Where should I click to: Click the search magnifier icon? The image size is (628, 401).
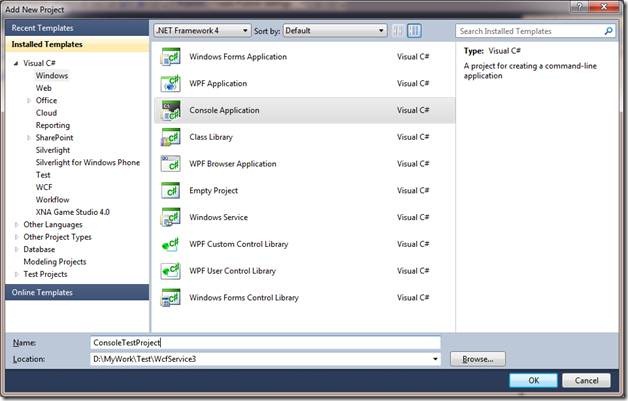pos(608,32)
